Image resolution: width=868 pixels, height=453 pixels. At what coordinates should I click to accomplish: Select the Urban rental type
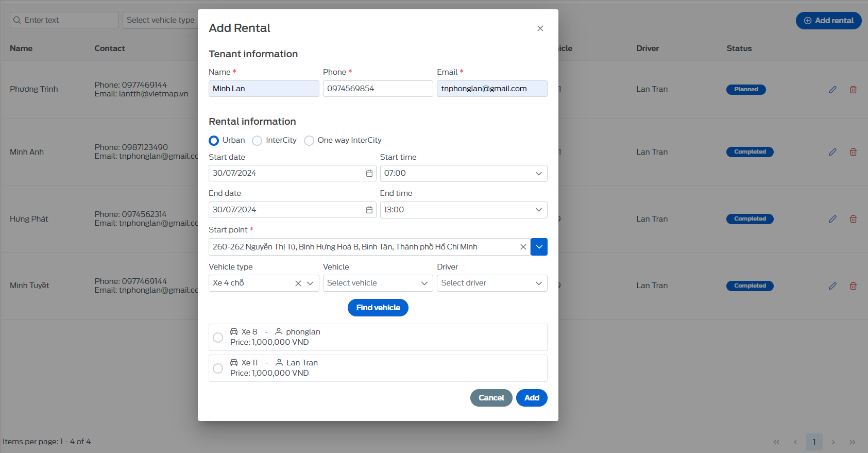[x=214, y=141]
